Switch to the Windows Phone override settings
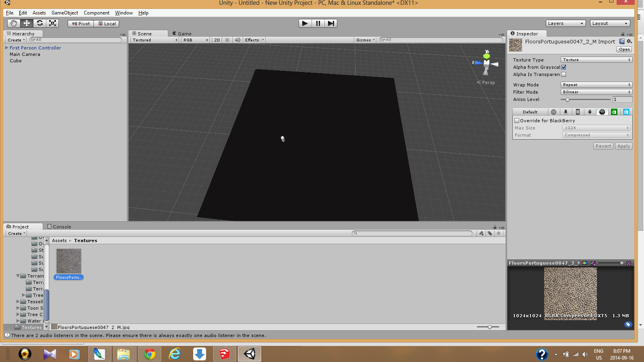 click(x=626, y=112)
